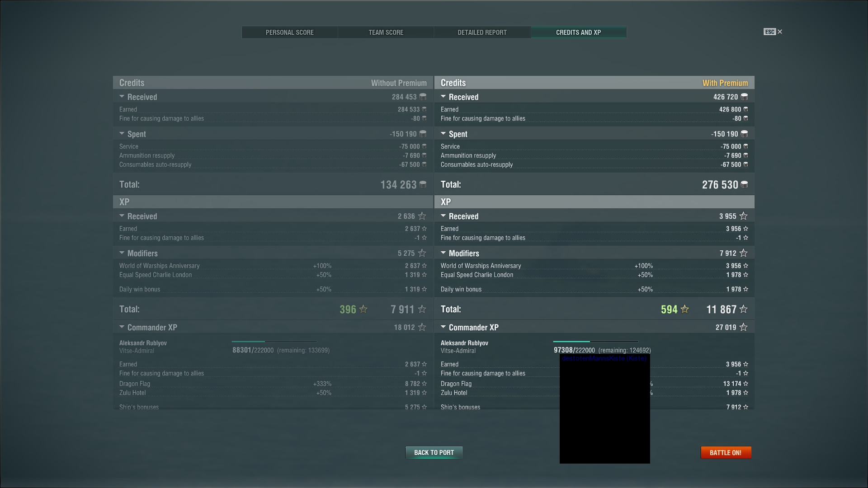Click 'World of Warships Anniversary' row without premium

(273, 266)
